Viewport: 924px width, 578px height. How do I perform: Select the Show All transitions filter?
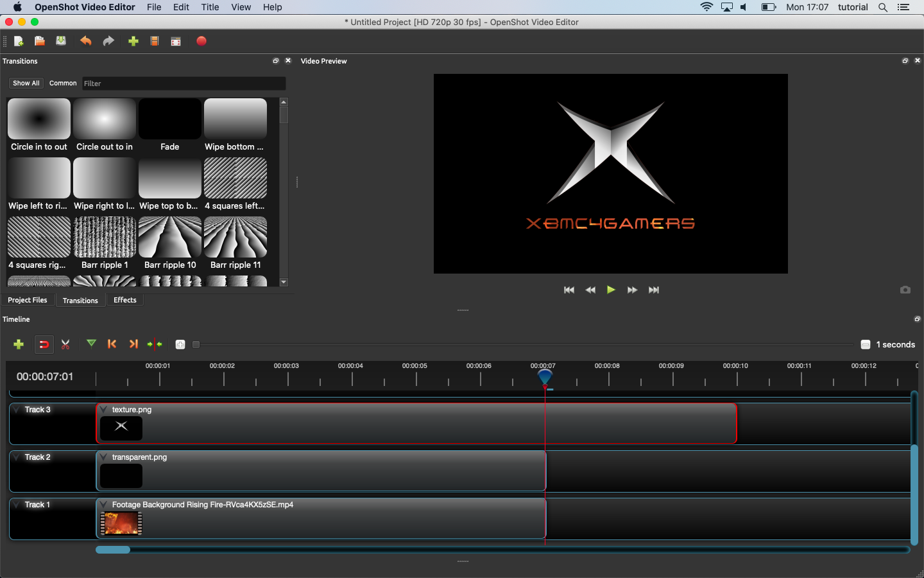(26, 83)
